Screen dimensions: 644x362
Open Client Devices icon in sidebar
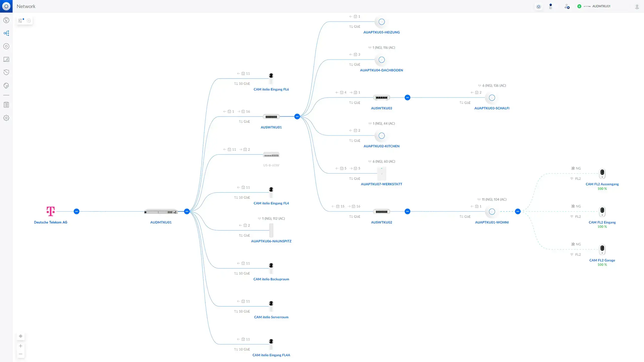[6, 59]
